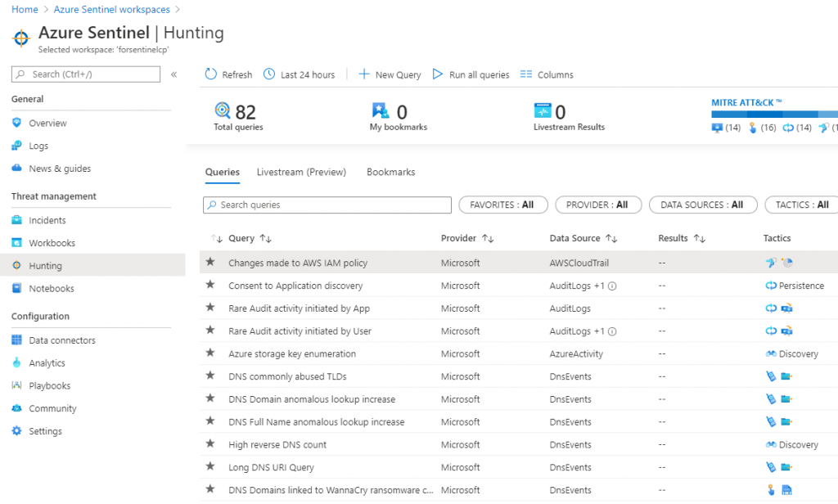
Task: Click the info icon on Consent to Application discovery row
Action: pyautogui.click(x=612, y=286)
